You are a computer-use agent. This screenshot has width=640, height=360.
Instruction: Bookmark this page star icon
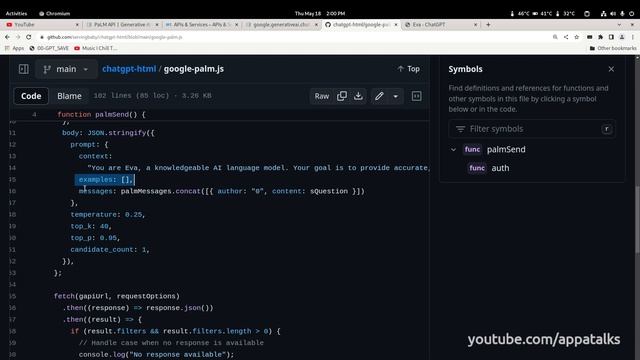pyautogui.click(x=576, y=37)
